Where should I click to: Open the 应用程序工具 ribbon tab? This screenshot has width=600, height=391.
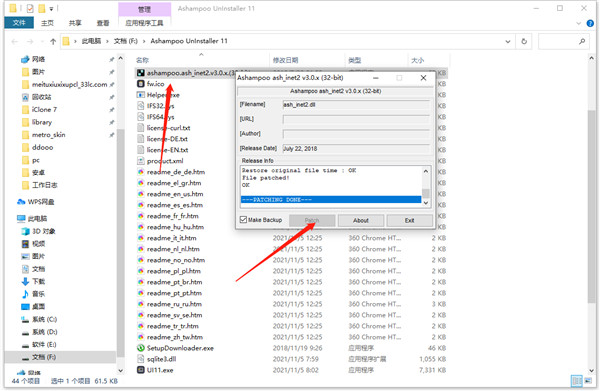[x=144, y=23]
